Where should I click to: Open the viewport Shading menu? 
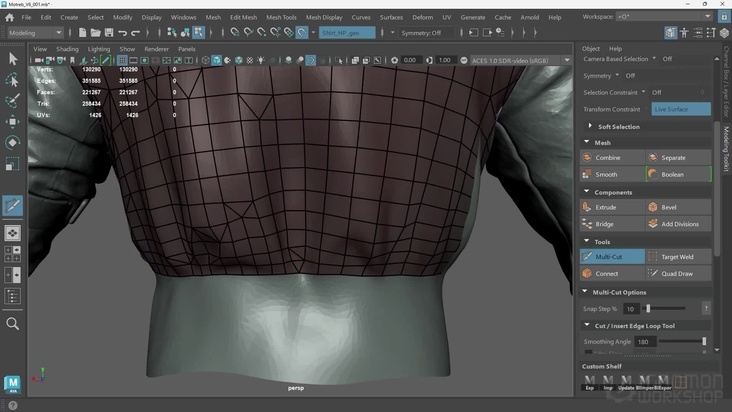coord(67,49)
